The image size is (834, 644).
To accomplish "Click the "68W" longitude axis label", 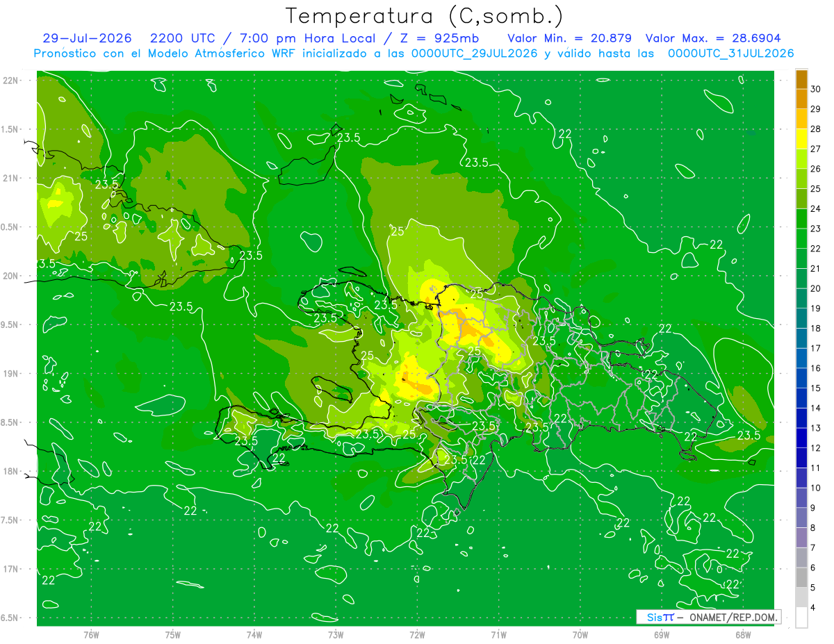I will 743,634.
